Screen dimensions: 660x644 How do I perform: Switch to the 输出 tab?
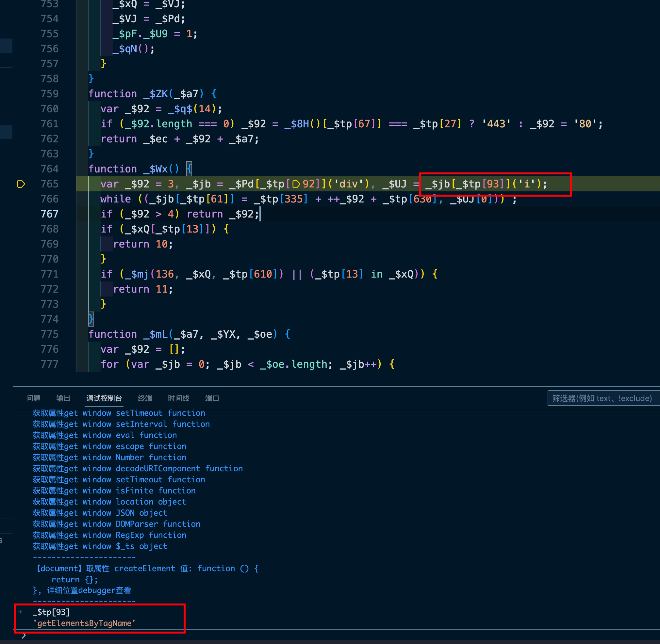tap(63, 398)
